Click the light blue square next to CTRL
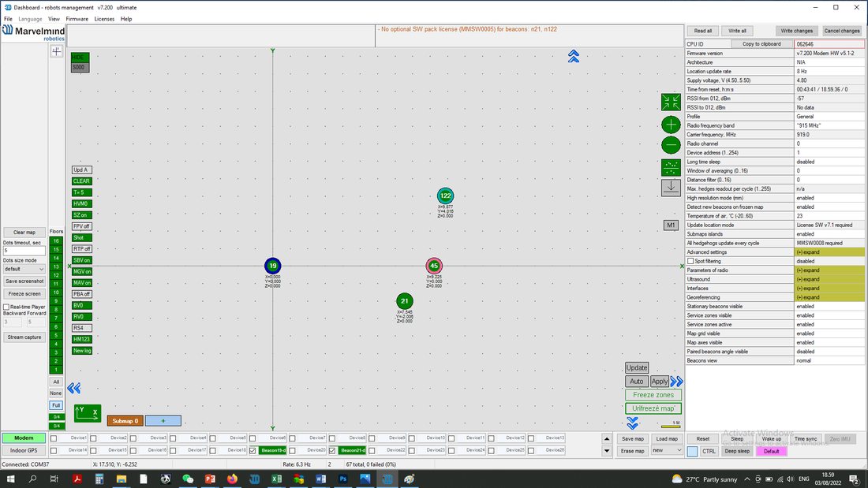The width and height of the screenshot is (868, 488). coord(692,452)
